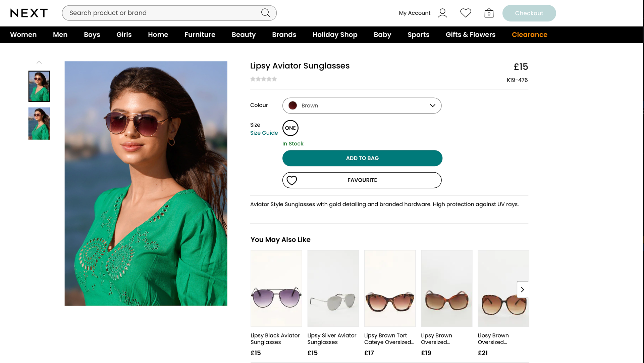The height and width of the screenshot is (363, 644).
Task: Open the Holiday Shop menu
Action: click(x=335, y=35)
